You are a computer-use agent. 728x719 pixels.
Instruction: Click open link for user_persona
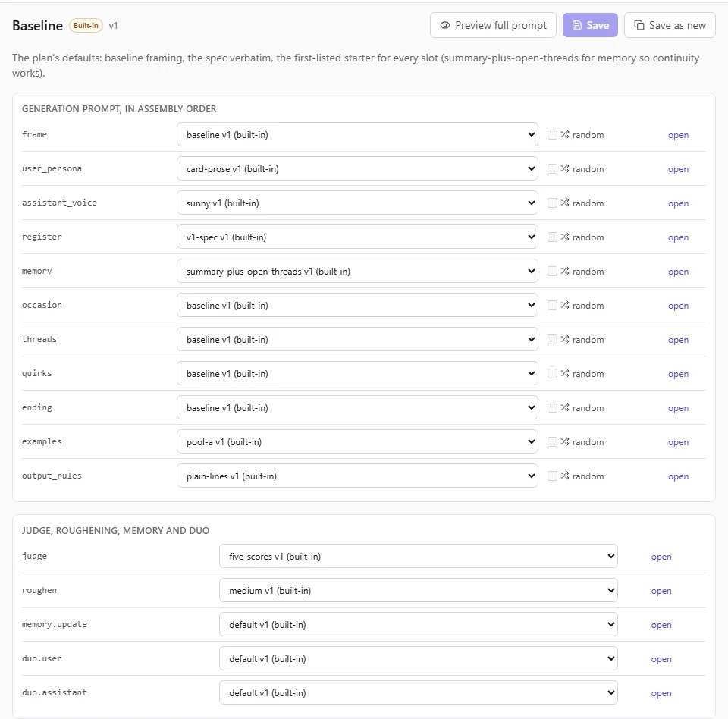678,169
